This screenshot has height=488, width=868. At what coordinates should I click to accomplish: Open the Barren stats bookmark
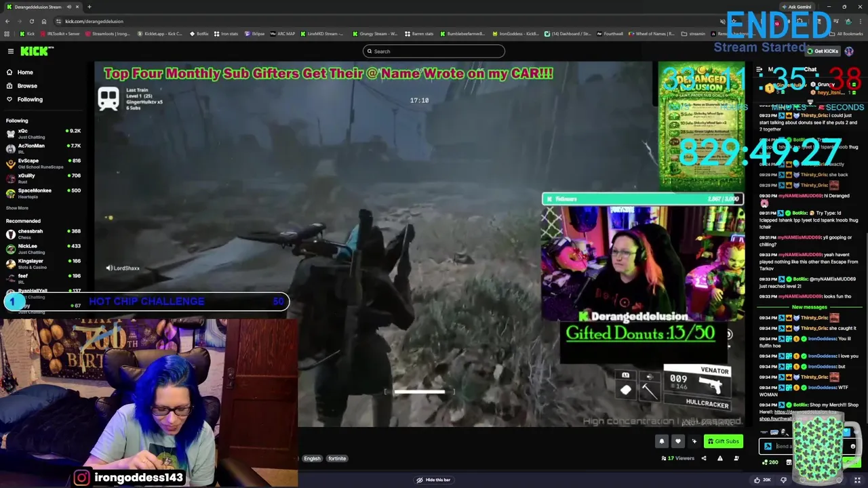418,33
